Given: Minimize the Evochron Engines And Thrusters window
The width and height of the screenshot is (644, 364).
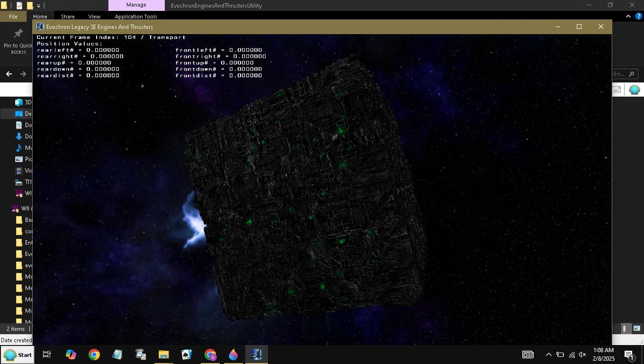Looking at the screenshot, I should click(x=557, y=27).
